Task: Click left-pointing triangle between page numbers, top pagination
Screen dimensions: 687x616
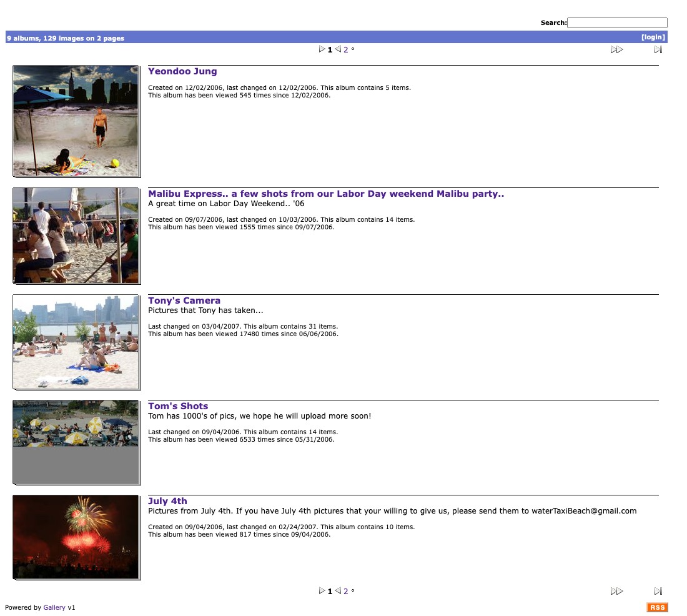Action: (x=338, y=49)
